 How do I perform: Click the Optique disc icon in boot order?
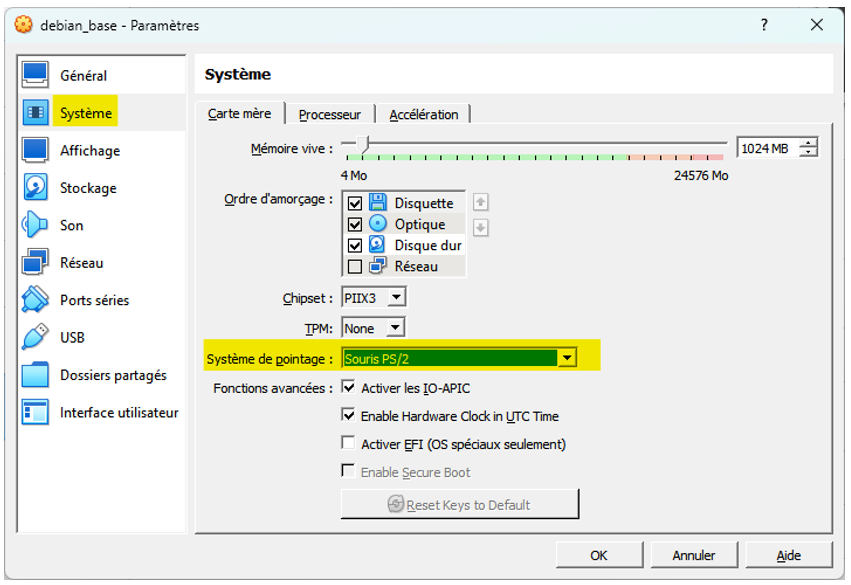378,224
